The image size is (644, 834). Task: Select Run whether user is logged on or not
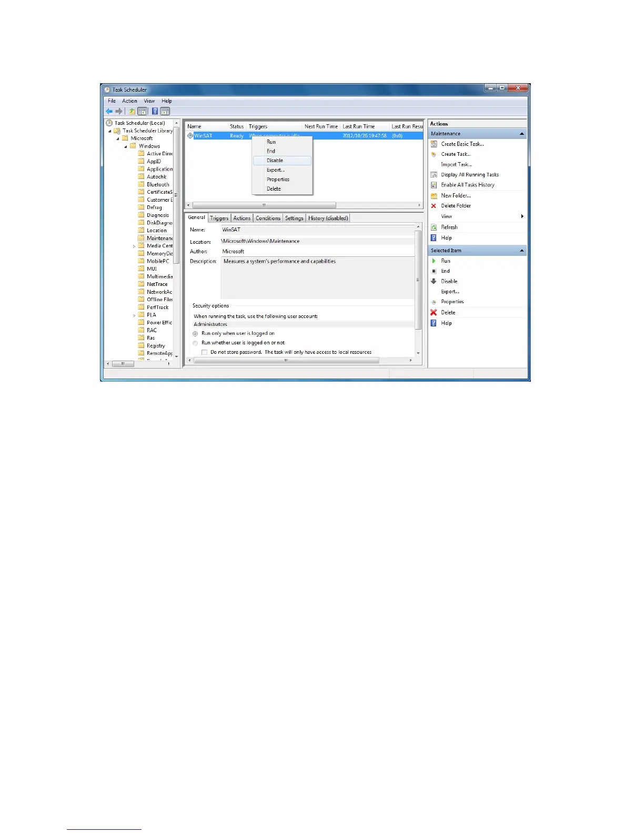tap(195, 343)
